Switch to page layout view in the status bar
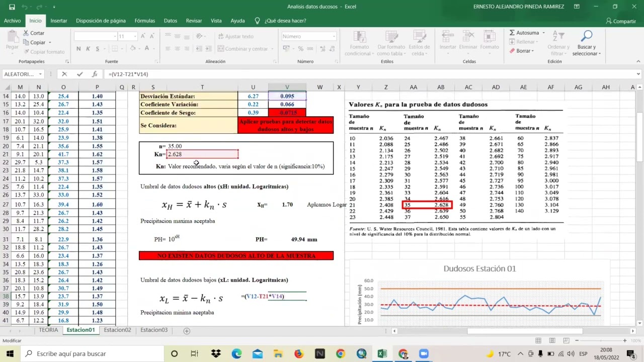Viewport: 644px width, 362px height. 552,340
